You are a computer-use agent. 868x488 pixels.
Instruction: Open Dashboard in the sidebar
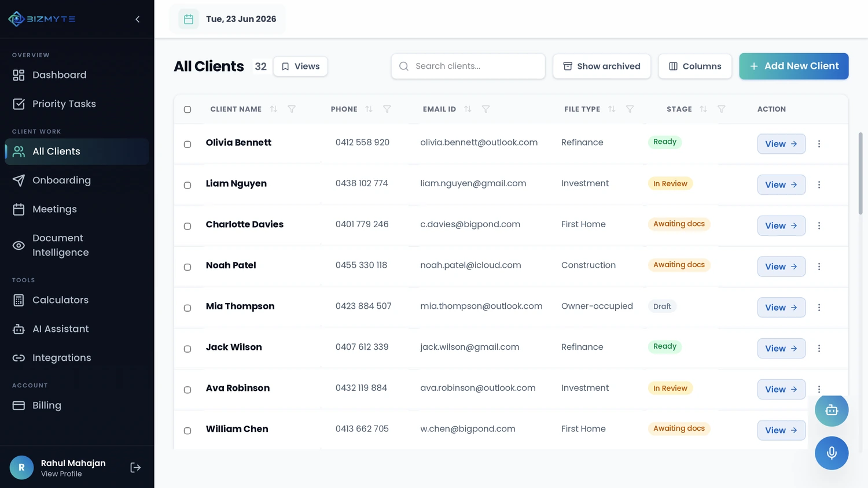click(x=77, y=75)
